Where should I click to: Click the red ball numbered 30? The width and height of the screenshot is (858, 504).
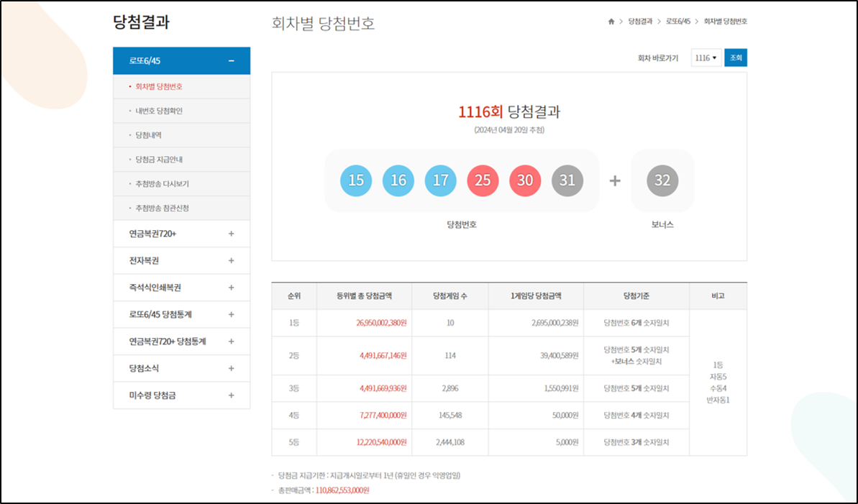click(x=525, y=180)
